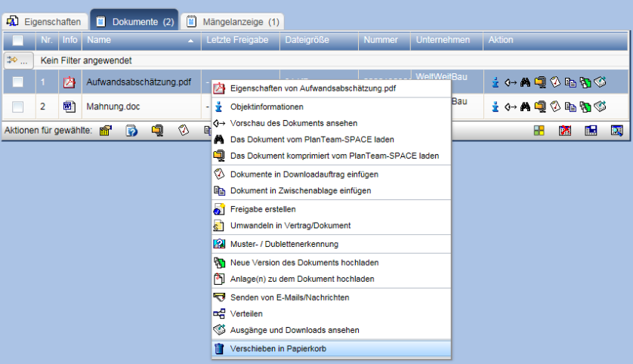This screenshot has height=364, width=633.
Task: Click the binoculars load icon for Mahnung.doc
Action: [x=526, y=106]
